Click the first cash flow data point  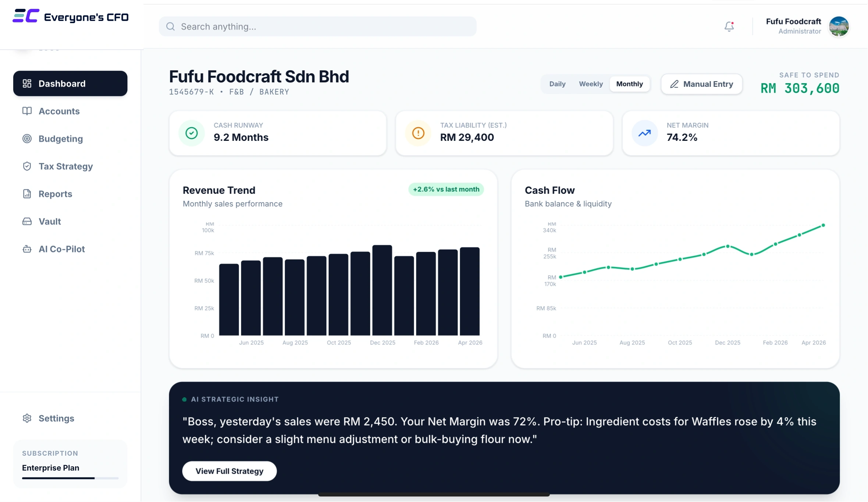click(x=561, y=277)
